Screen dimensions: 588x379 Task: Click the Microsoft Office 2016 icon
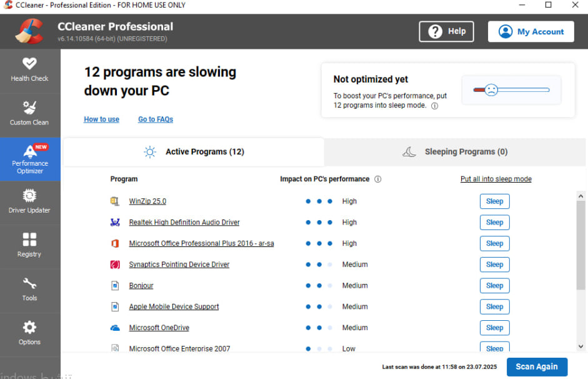[x=115, y=243]
